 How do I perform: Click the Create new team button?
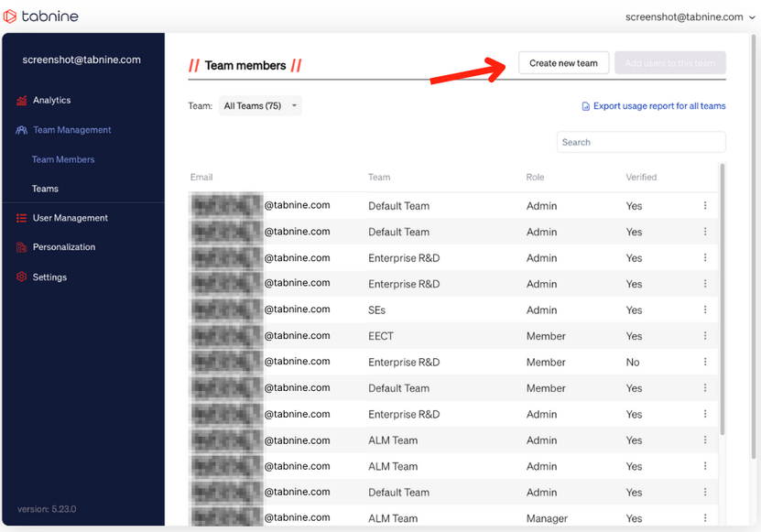click(x=563, y=63)
